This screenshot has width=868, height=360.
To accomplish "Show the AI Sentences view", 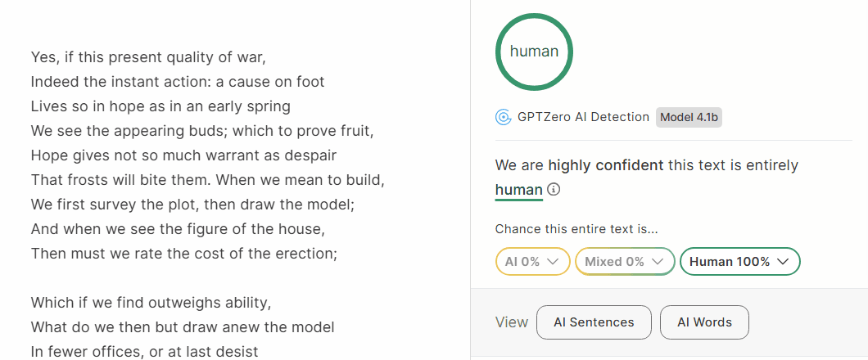I will (x=594, y=322).
